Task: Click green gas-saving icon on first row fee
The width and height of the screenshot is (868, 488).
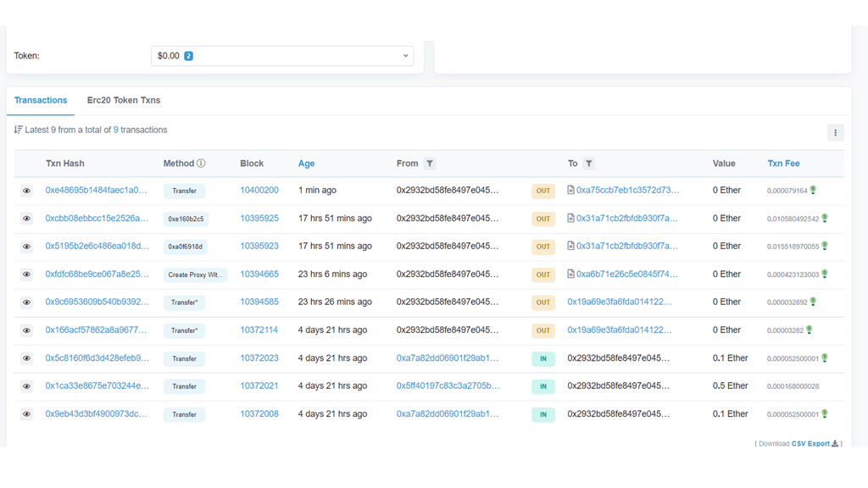Action: click(x=814, y=191)
